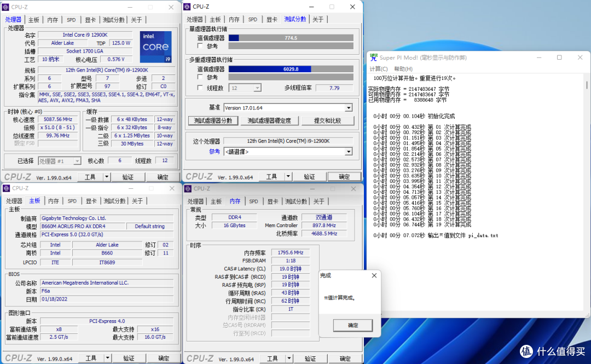Click 输出π值到文件 pi_data.txt line
The height and width of the screenshot is (364, 591).
click(436, 235)
